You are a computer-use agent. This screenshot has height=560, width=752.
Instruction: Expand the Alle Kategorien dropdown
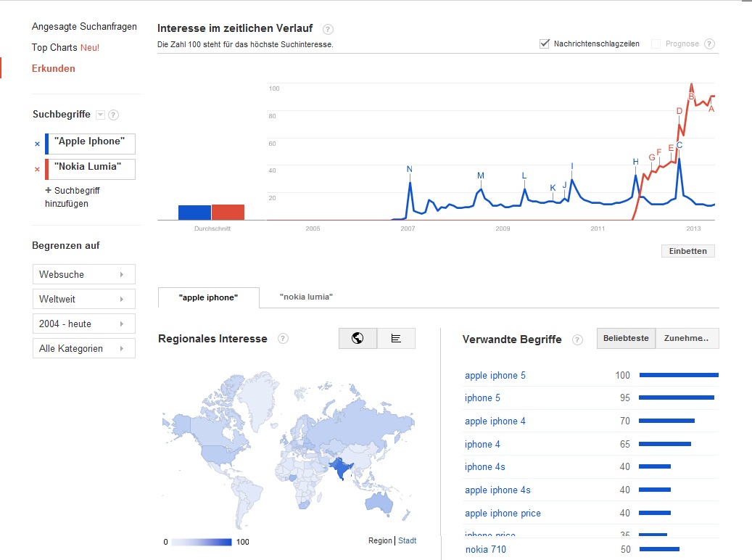(x=83, y=349)
